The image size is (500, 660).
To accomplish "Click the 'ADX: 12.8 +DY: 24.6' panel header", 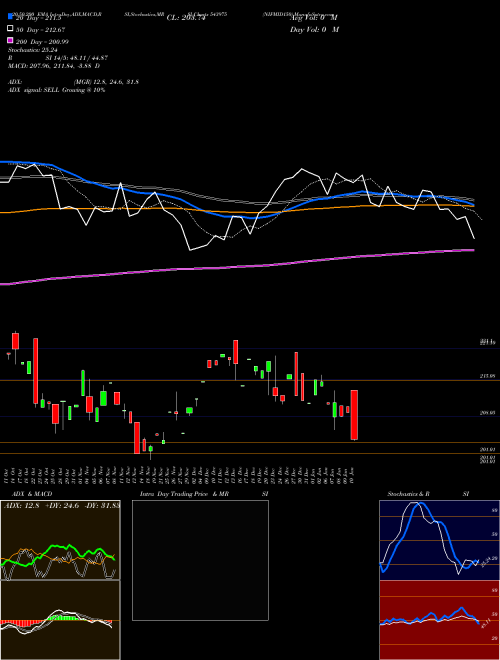I will 61,506.
